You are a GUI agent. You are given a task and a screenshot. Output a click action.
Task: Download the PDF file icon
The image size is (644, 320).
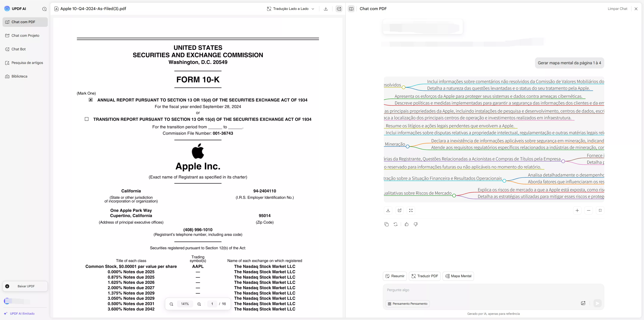pyautogui.click(x=326, y=9)
